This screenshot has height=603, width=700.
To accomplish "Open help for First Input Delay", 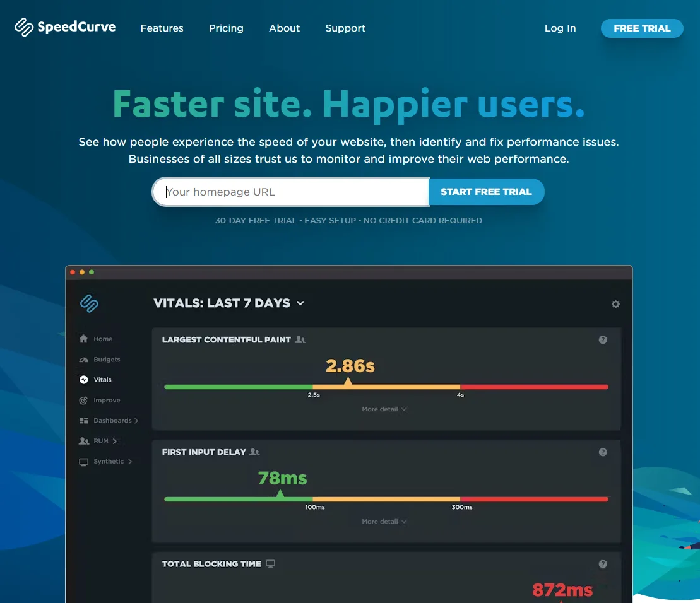I will pyautogui.click(x=603, y=452).
